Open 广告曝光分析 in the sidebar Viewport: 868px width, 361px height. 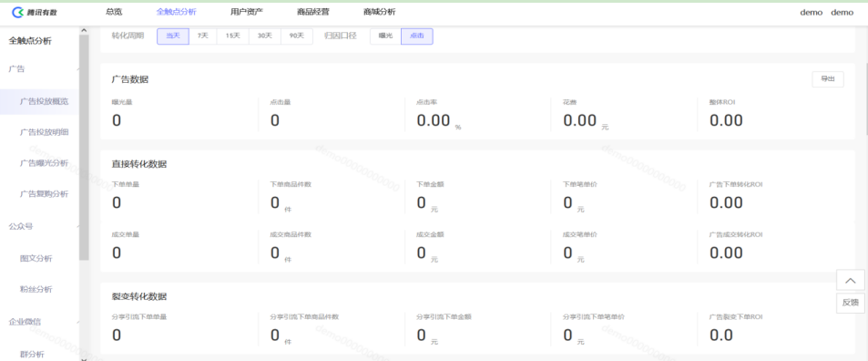(45, 163)
